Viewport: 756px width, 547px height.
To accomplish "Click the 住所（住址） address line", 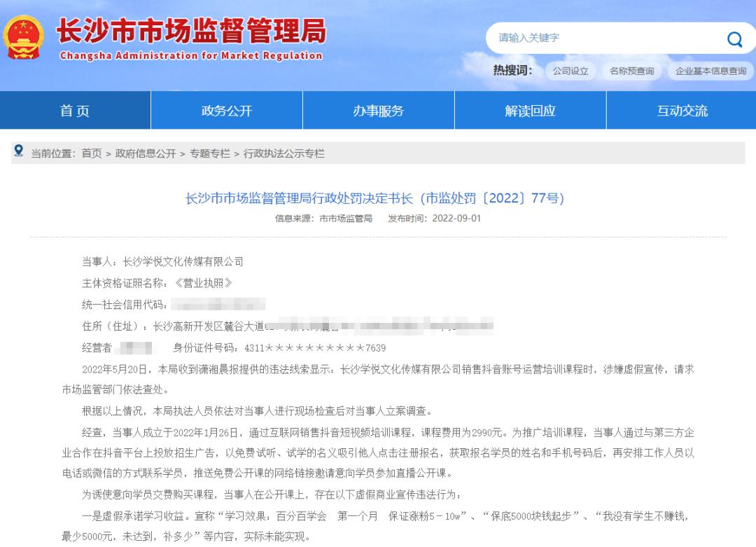I will [288, 326].
